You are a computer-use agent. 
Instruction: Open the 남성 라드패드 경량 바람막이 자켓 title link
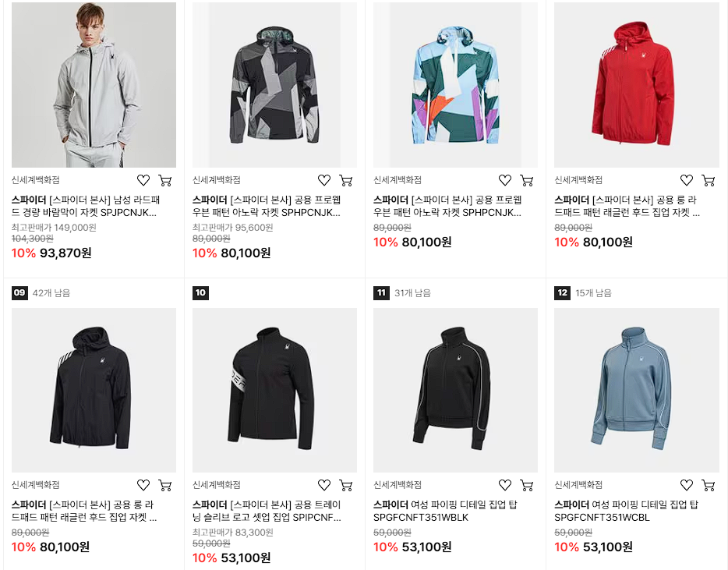pos(86,207)
